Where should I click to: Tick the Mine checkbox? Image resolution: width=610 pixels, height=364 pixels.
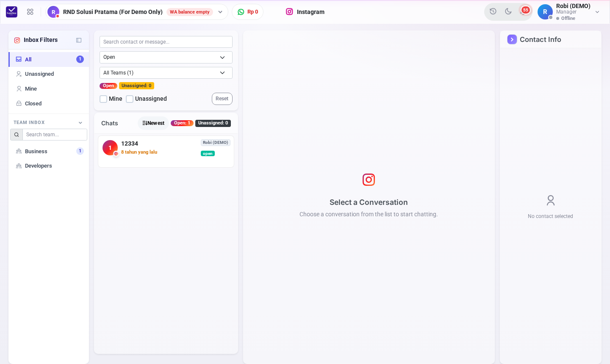[x=103, y=99]
